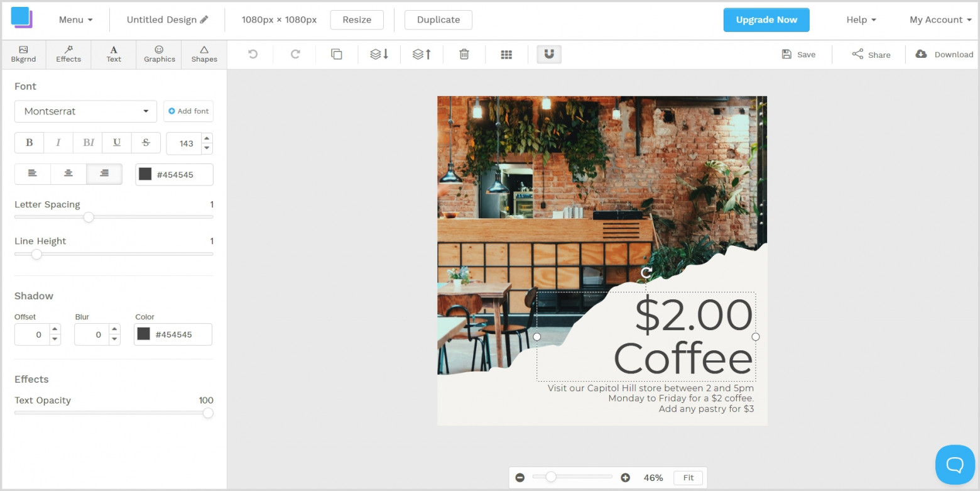Select the "Visit our Capitol Hill store" paragraph

point(650,399)
